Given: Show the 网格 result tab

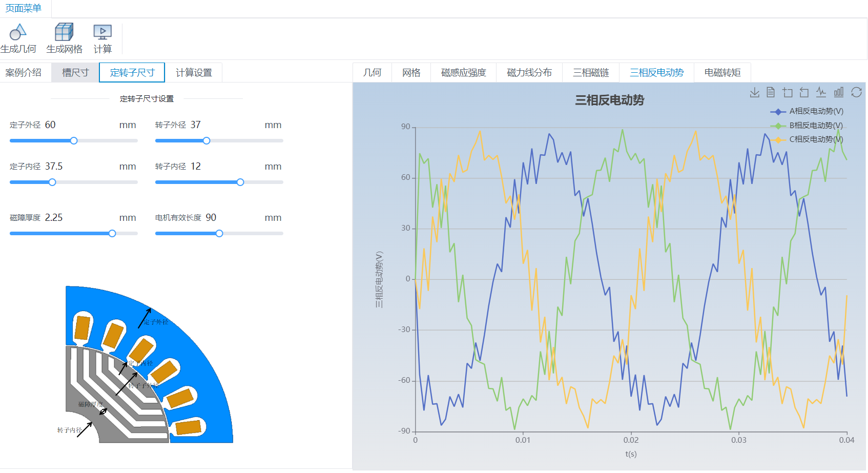Looking at the screenshot, I should point(411,73).
